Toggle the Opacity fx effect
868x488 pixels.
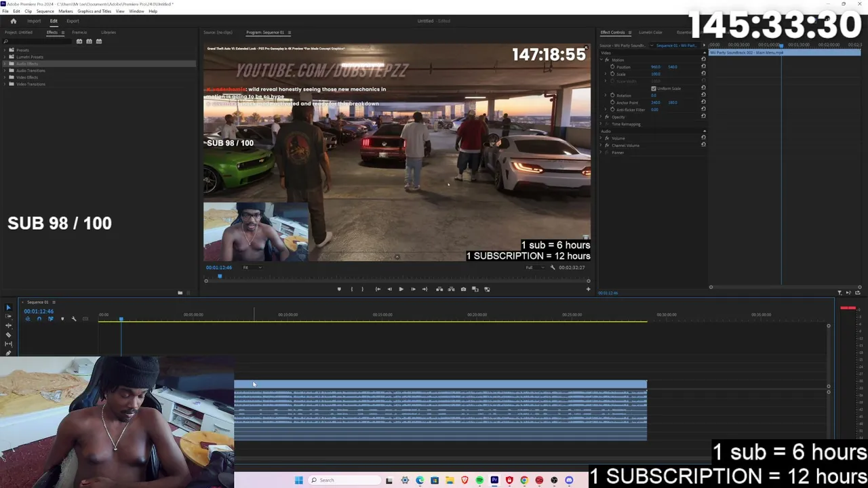pos(607,117)
